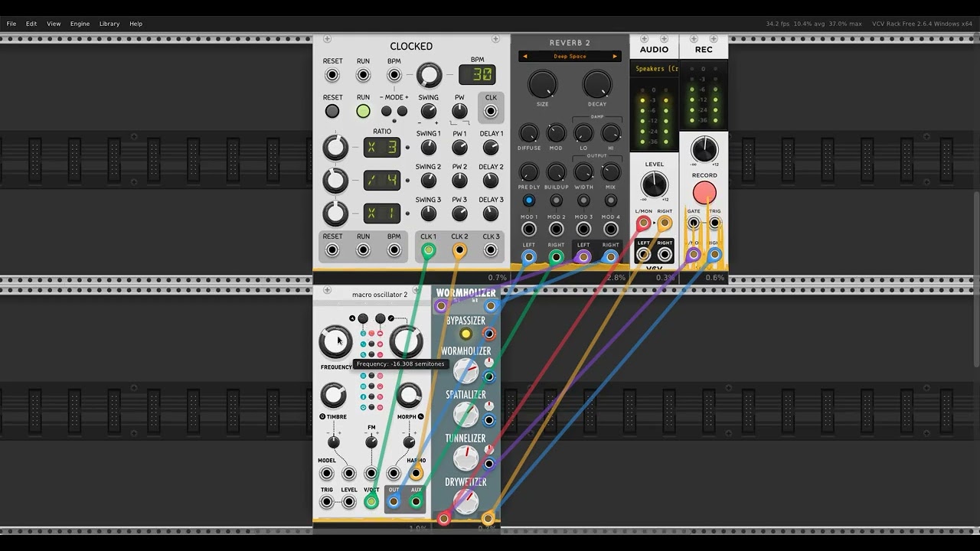Click the bottom BPM output jack on Clocked

coord(394,250)
